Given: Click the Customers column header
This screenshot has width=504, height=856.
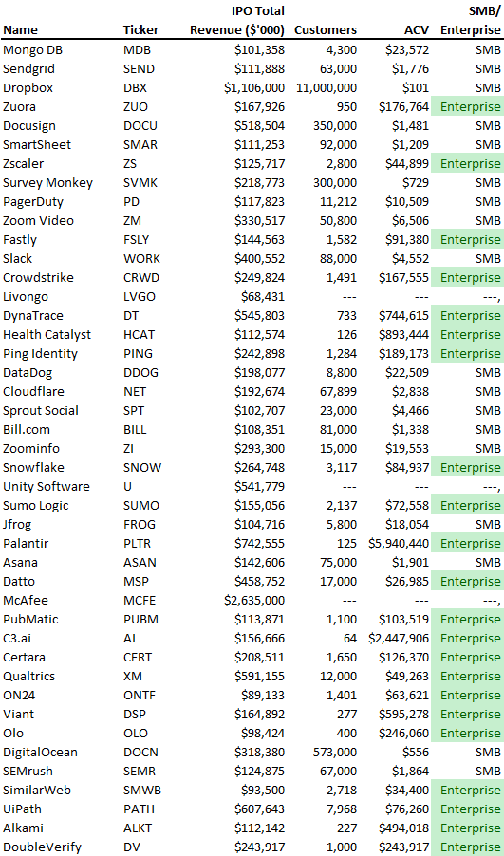Looking at the screenshot, I should 326,30.
